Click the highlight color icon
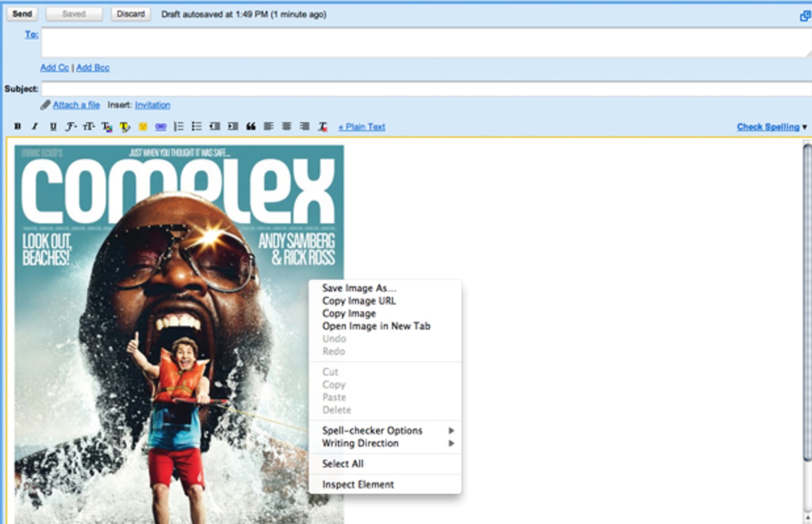The width and height of the screenshot is (812, 524). [x=124, y=127]
